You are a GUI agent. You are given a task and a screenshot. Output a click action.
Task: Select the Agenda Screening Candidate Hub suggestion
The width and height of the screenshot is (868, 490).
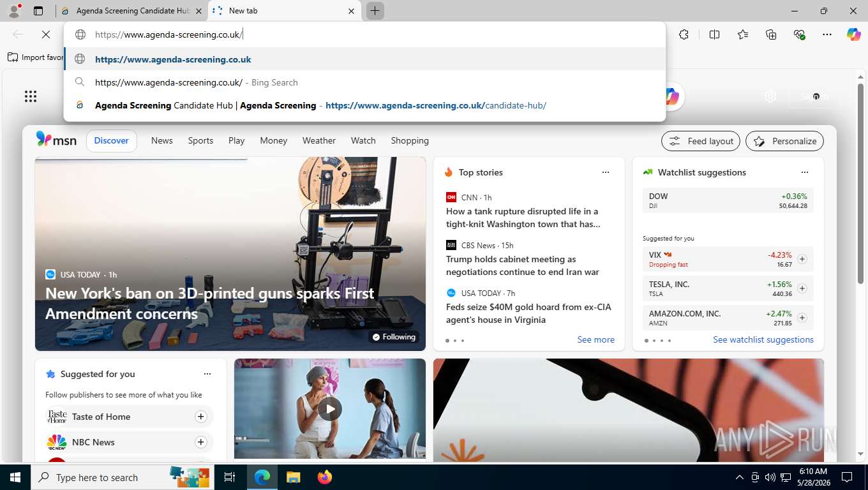[x=364, y=105]
